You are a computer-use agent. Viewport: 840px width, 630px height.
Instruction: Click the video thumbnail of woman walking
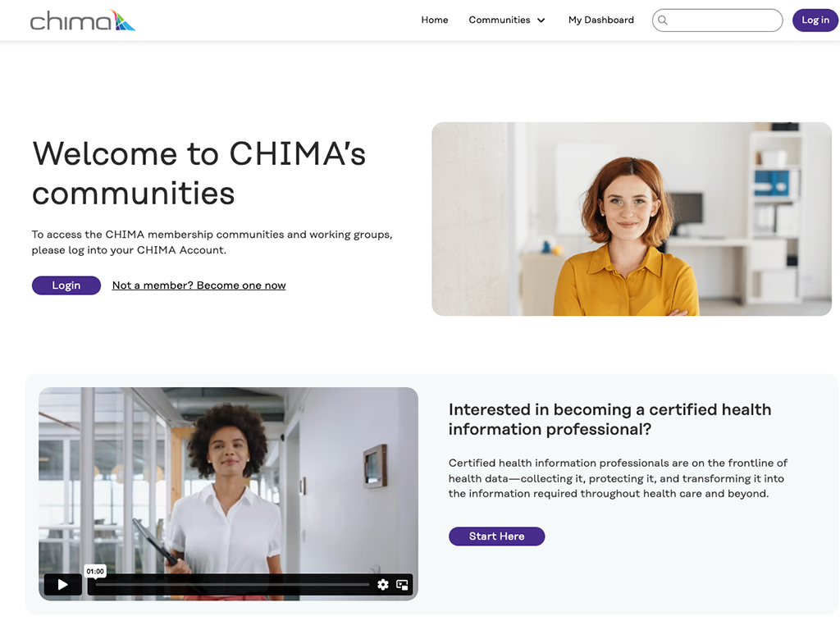pyautogui.click(x=228, y=482)
